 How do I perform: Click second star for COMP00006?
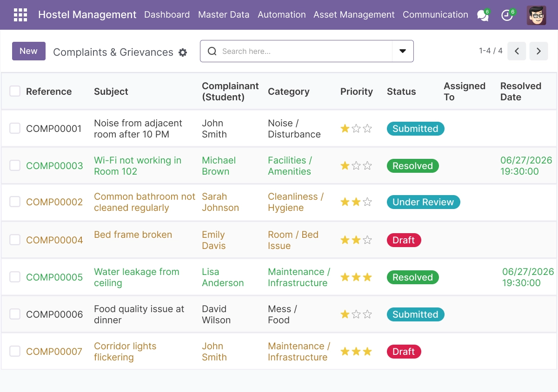point(356,314)
